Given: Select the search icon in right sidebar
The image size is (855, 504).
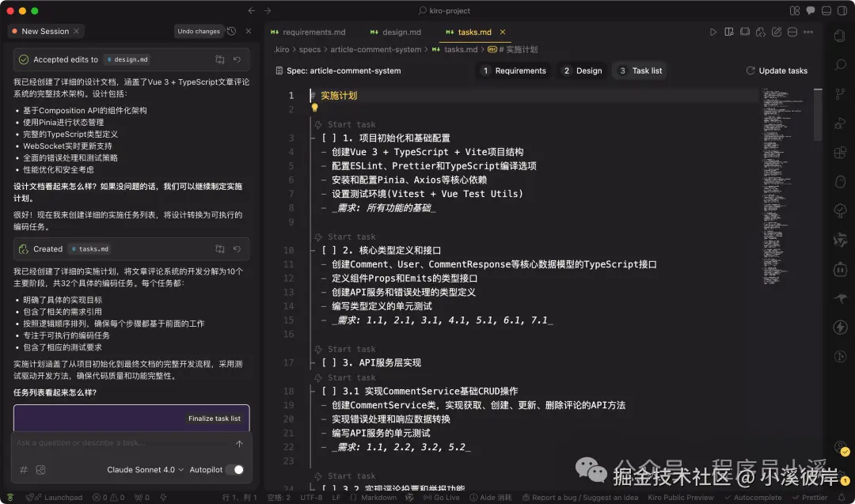Looking at the screenshot, I should pos(840,65).
